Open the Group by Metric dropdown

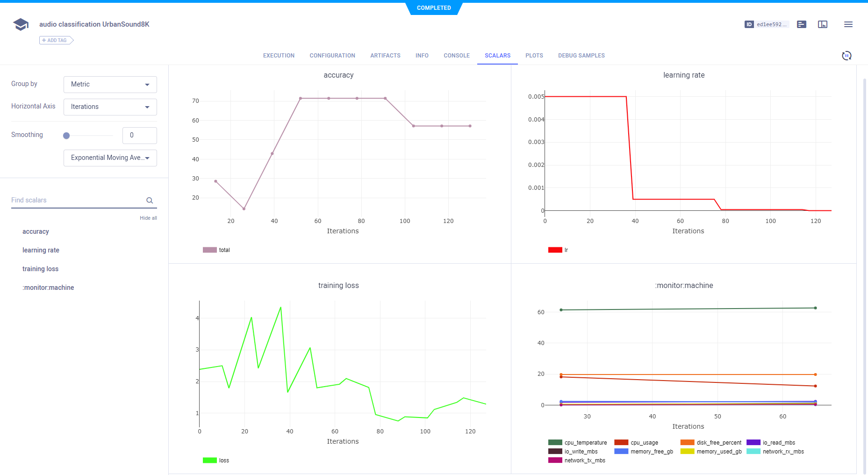pyautogui.click(x=110, y=85)
